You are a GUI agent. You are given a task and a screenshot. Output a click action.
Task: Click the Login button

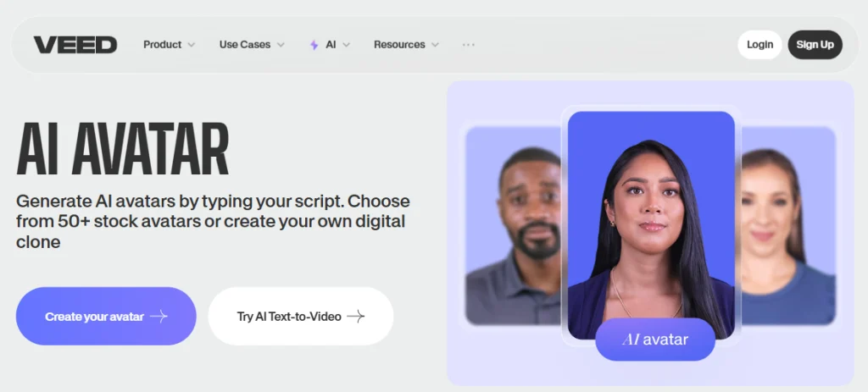point(759,45)
